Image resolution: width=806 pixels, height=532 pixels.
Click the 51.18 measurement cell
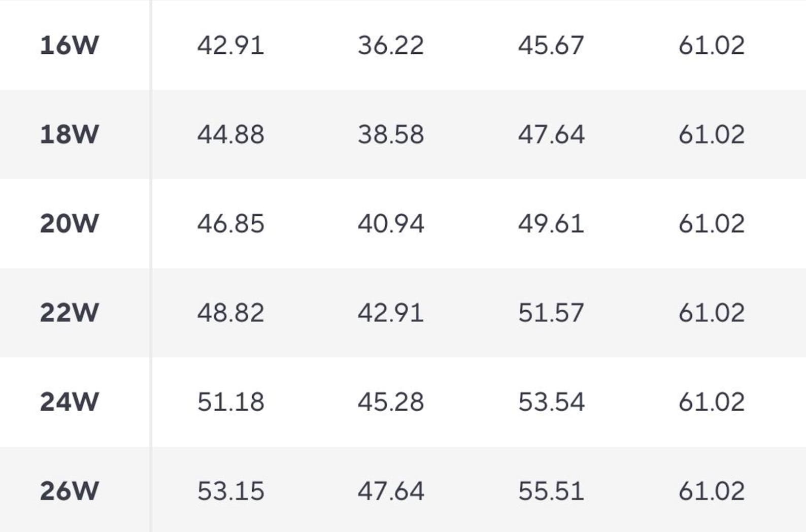(231, 402)
